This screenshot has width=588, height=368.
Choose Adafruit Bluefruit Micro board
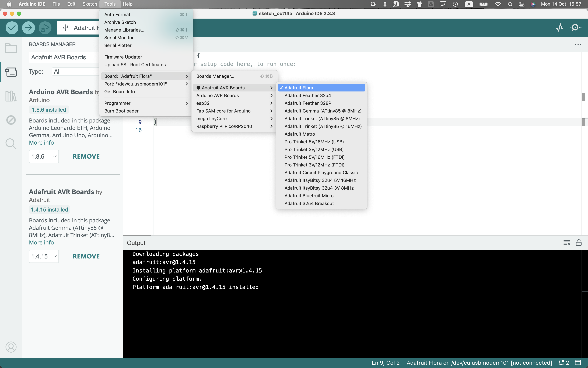click(321, 196)
